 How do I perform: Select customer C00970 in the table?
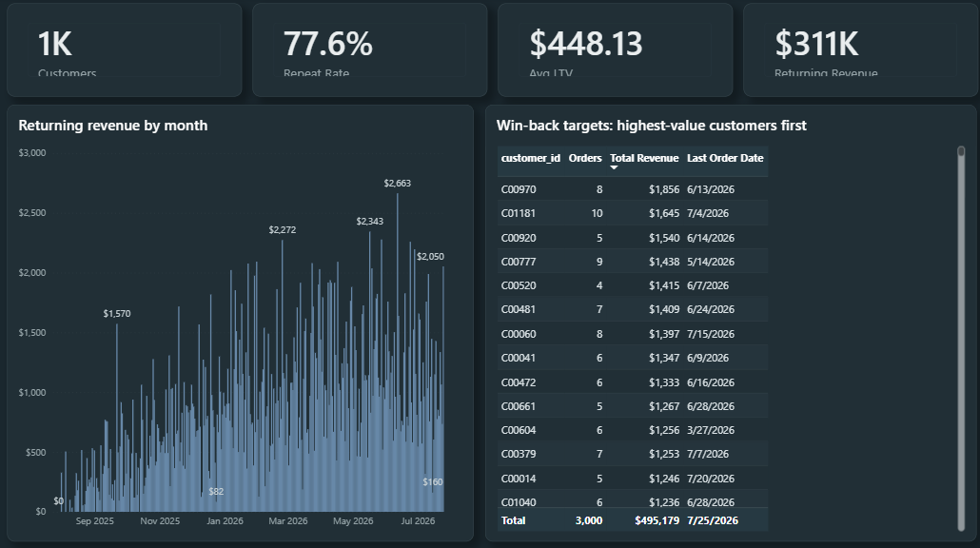(519, 189)
